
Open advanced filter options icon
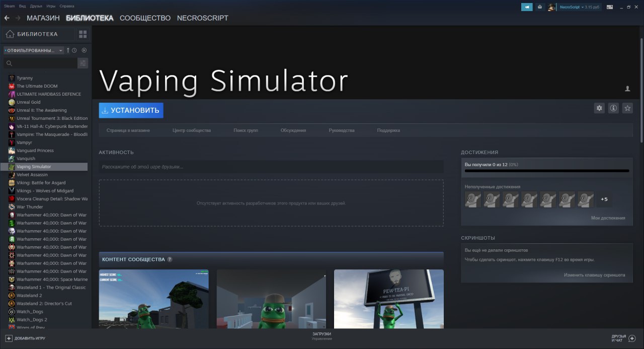[83, 63]
